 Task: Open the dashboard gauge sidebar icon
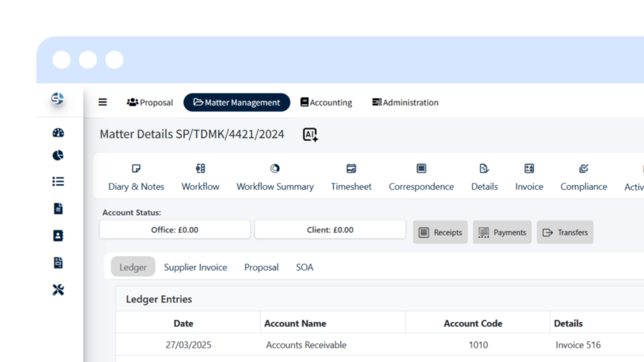click(58, 133)
